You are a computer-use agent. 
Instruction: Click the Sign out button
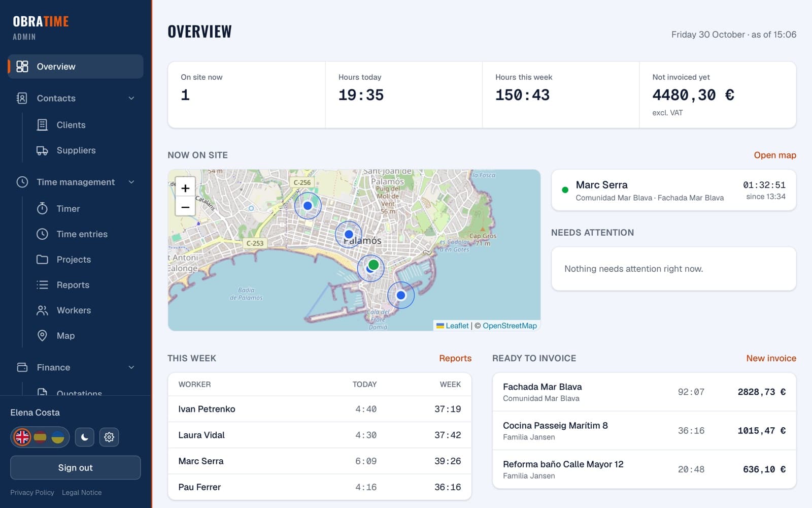point(76,467)
